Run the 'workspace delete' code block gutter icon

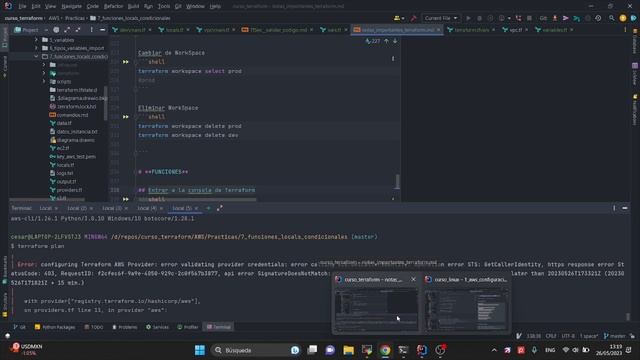click(126, 117)
